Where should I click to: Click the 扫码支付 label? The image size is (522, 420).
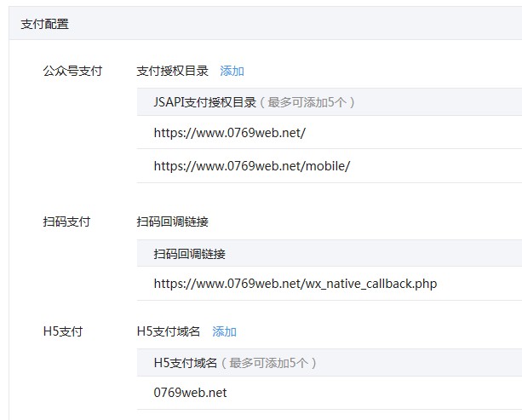coord(66,222)
